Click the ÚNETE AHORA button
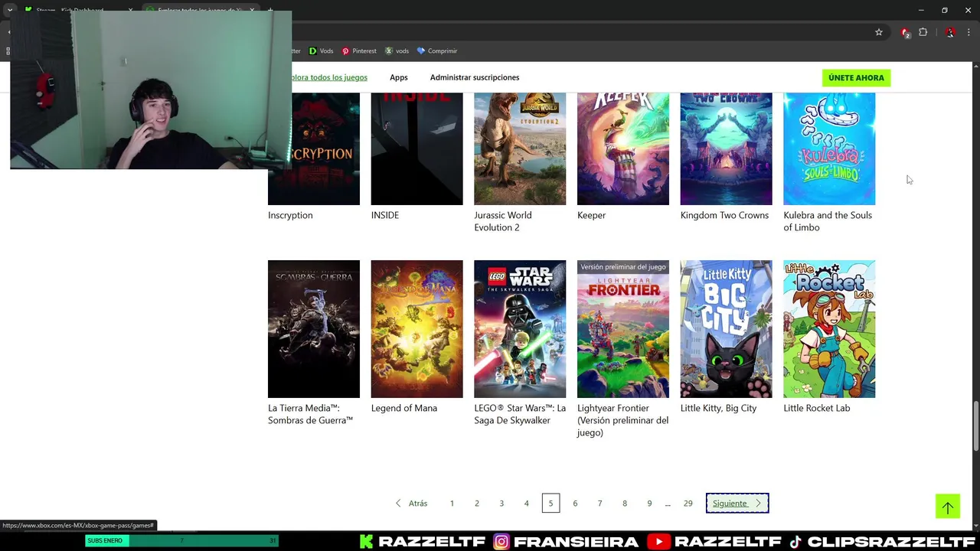Viewport: 980px width, 551px height. coord(856,77)
